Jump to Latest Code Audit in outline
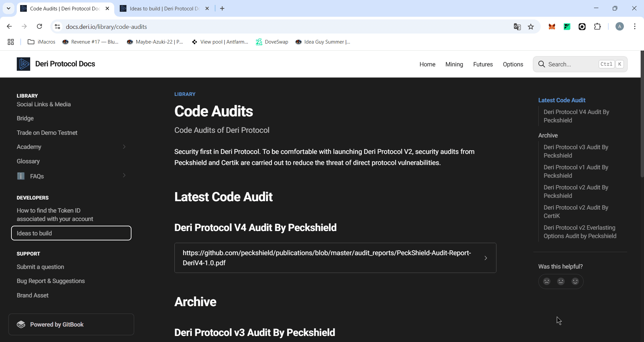Image resolution: width=644 pixels, height=342 pixels. (562, 100)
